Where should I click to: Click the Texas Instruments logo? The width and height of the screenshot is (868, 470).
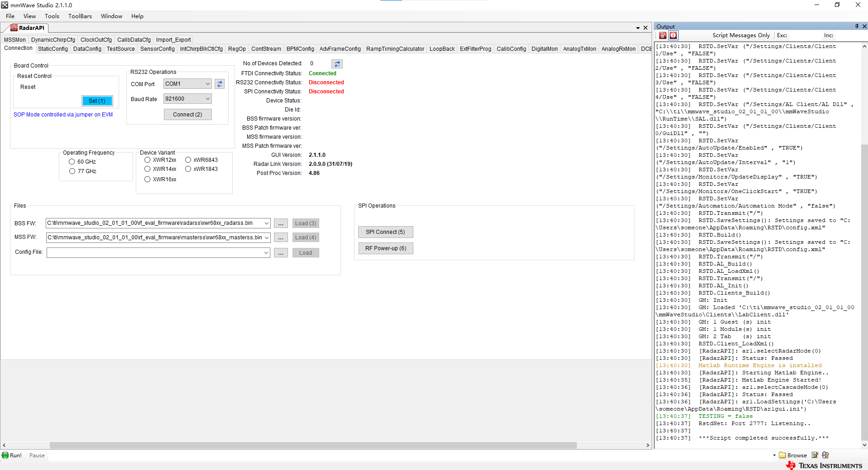tap(824, 465)
